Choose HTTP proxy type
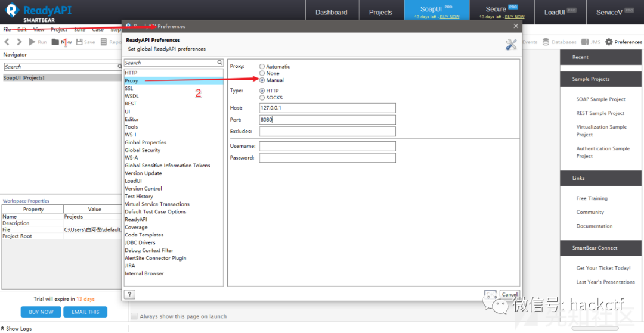644x333 pixels. (x=262, y=91)
